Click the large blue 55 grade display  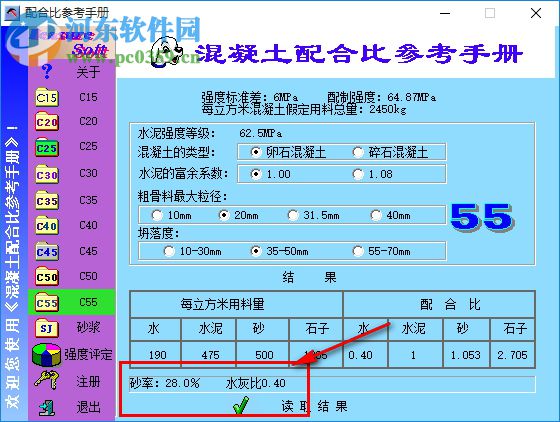(x=481, y=217)
